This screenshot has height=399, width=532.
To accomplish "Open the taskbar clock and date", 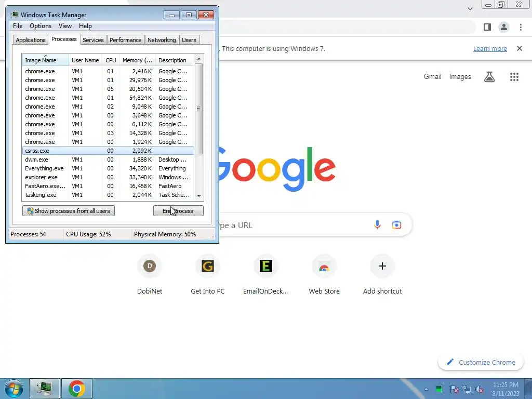I will (506, 389).
